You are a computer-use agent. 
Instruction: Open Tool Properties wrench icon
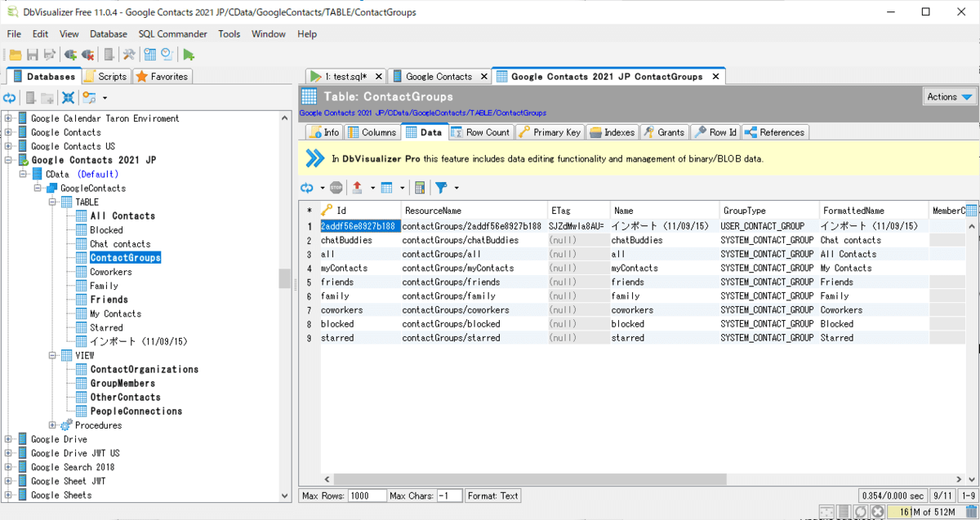tap(128, 55)
